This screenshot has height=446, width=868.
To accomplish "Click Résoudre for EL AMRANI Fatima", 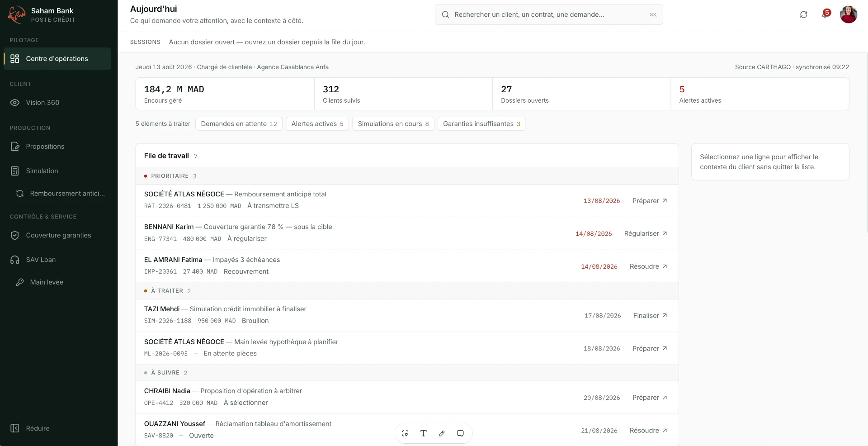I will (648, 266).
